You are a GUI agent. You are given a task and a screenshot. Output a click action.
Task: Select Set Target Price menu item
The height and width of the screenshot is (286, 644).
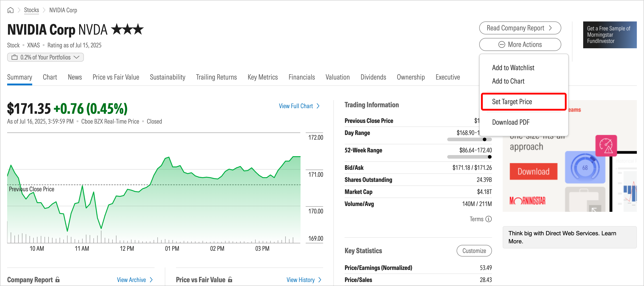tap(512, 102)
